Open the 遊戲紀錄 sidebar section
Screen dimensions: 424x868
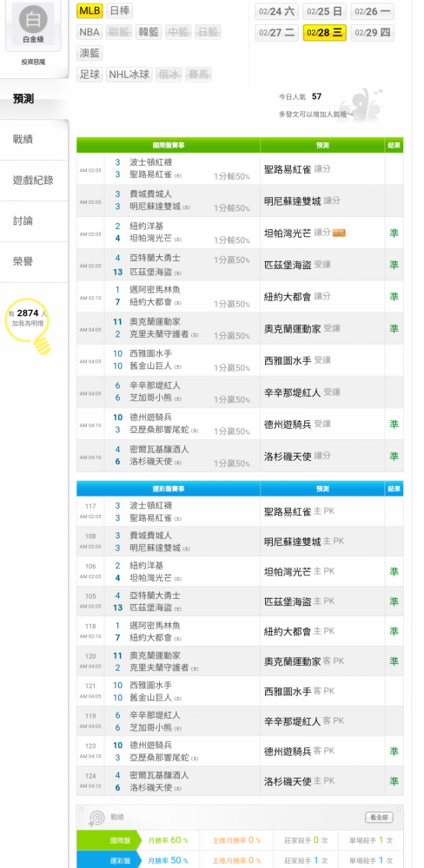[35, 181]
